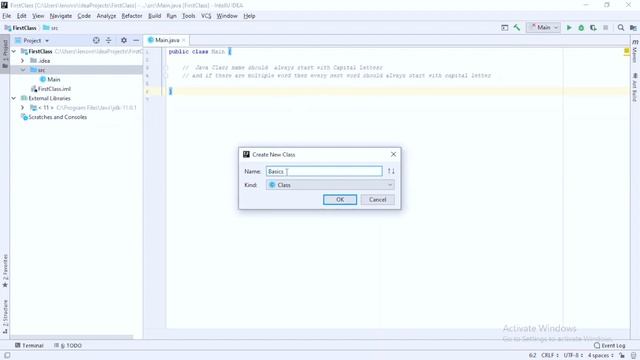
Task: Open the File menu
Action: 7,16
